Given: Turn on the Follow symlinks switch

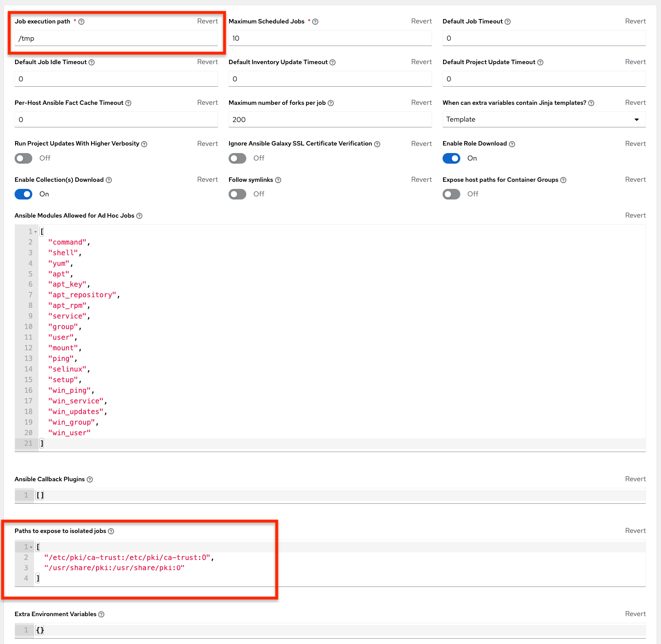Looking at the screenshot, I should [237, 194].
